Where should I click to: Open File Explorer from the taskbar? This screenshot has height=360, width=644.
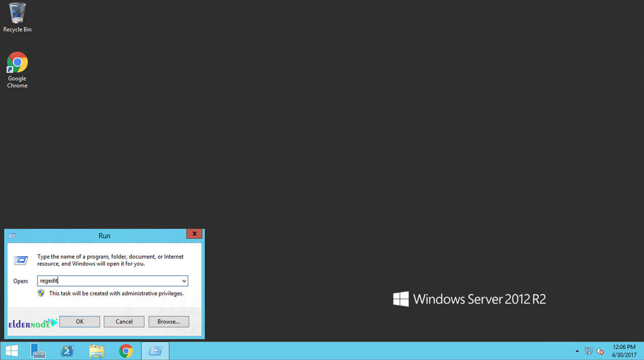tap(97, 351)
